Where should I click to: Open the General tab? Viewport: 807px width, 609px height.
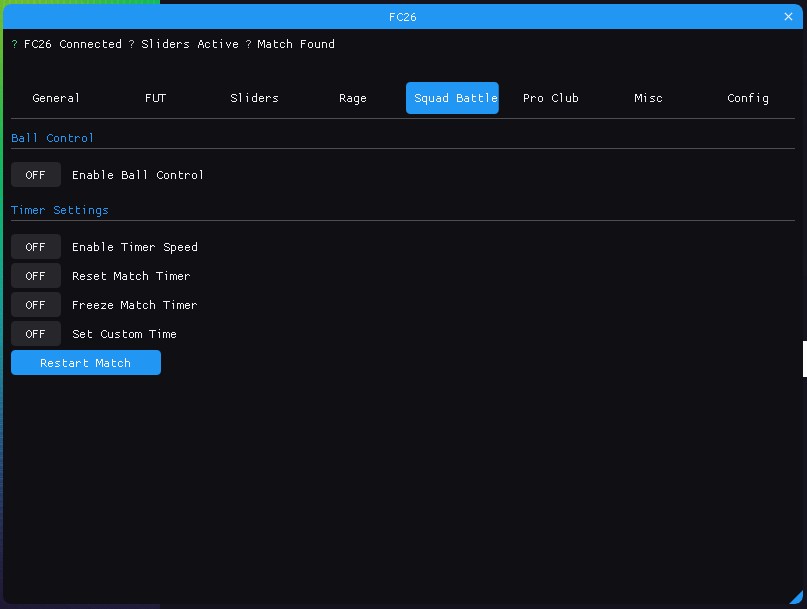[56, 98]
